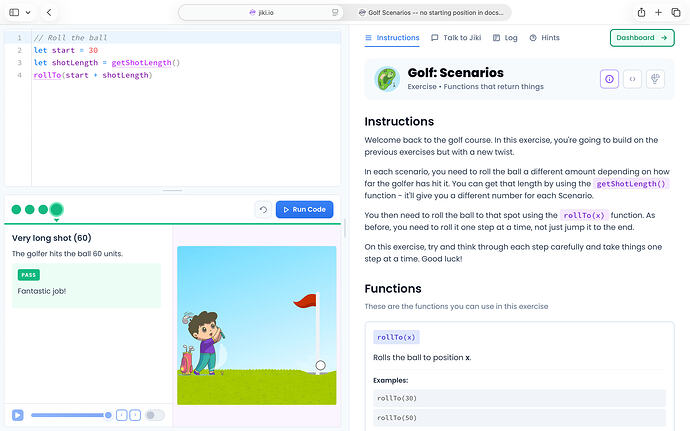Click the Run Code button
690x431 pixels.
click(x=305, y=210)
